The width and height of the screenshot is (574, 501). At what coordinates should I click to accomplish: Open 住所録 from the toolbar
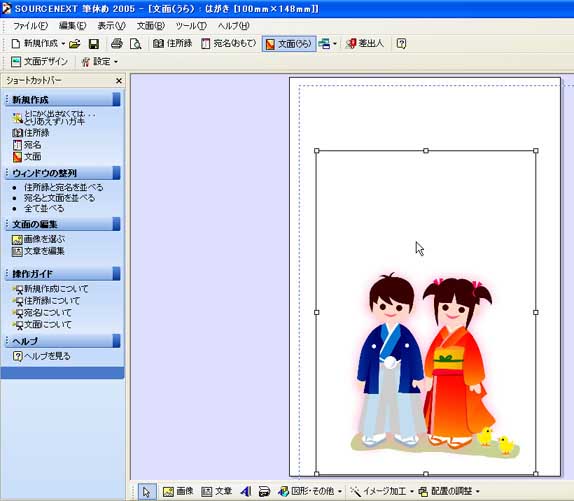(x=173, y=44)
